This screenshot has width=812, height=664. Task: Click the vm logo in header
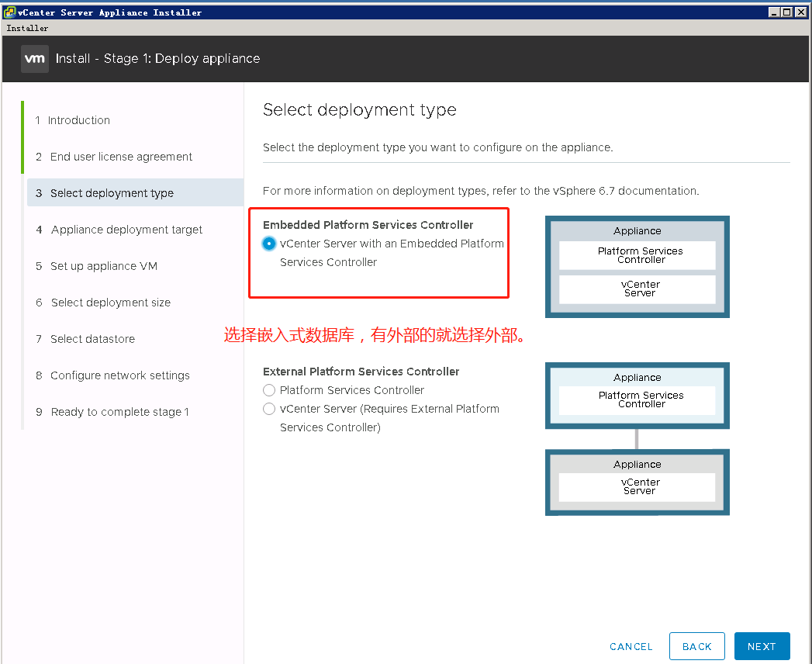pyautogui.click(x=35, y=58)
